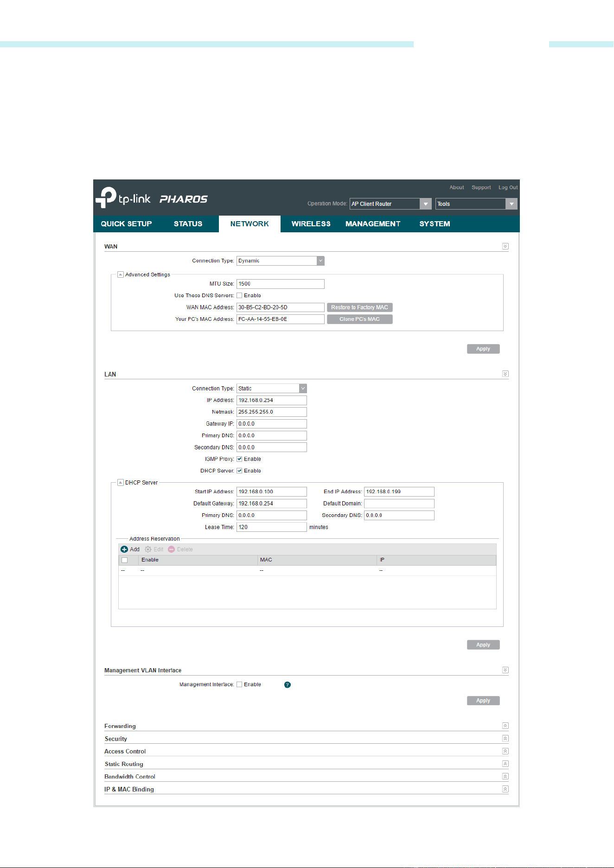Apply the Management VLAN Interface settings
Image resolution: width=614 pixels, height=868 pixels.
483,701
